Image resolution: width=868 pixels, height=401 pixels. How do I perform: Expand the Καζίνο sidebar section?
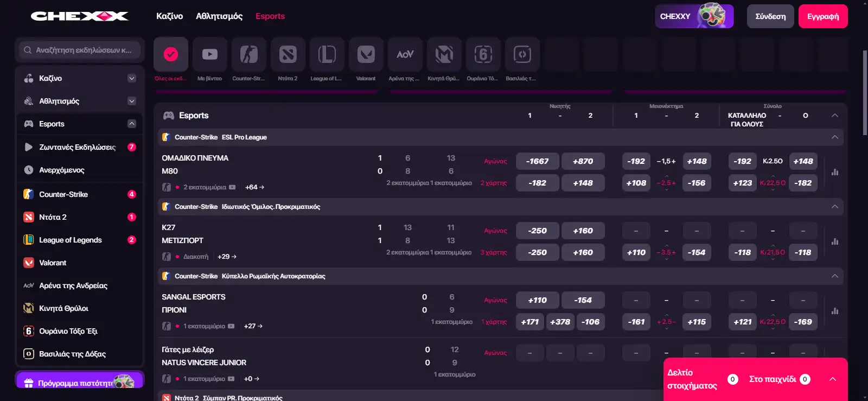(132, 78)
